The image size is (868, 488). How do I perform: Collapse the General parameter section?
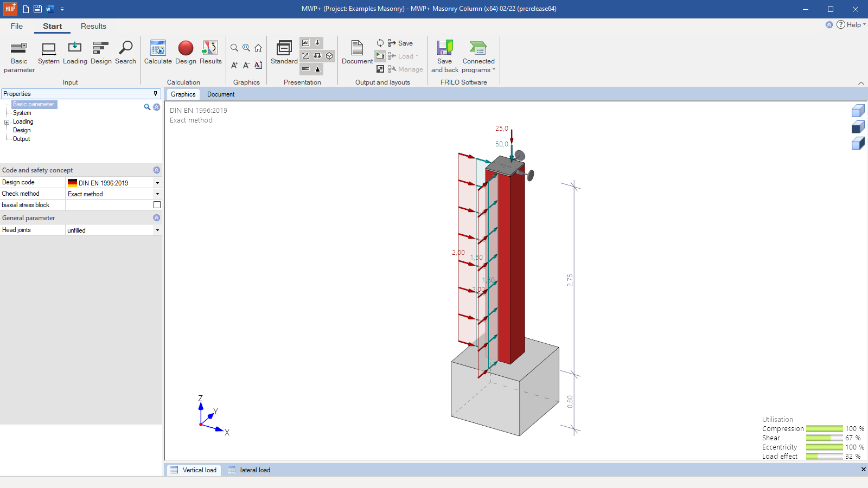click(x=157, y=218)
